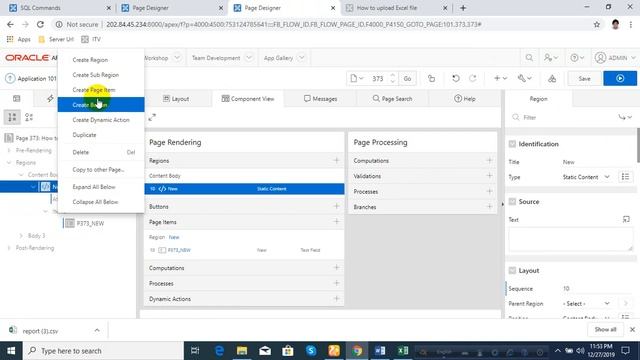Collapse the Layout group
This screenshot has width=640, height=360.
click(x=512, y=271)
